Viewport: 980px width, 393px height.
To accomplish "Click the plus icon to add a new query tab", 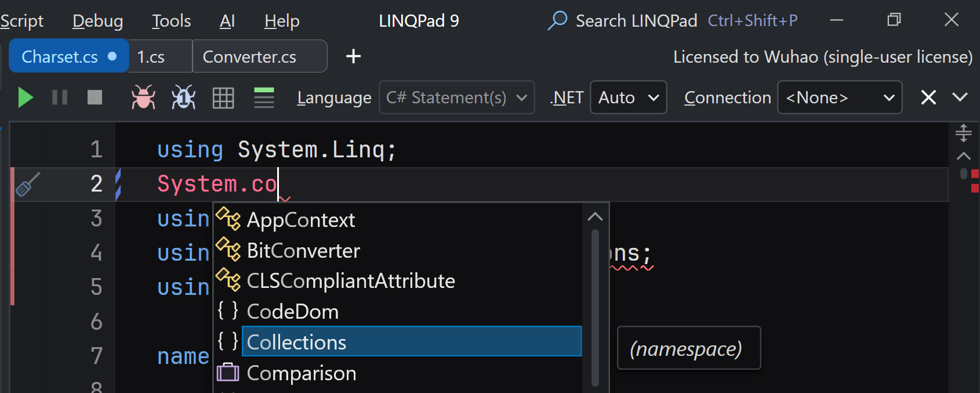I will [353, 56].
